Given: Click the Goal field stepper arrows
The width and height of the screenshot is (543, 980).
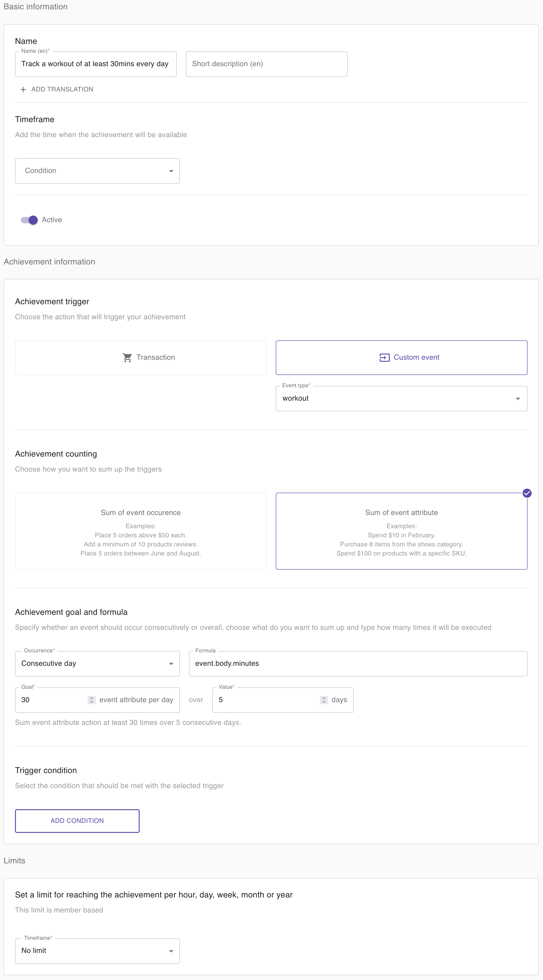Looking at the screenshot, I should (91, 700).
